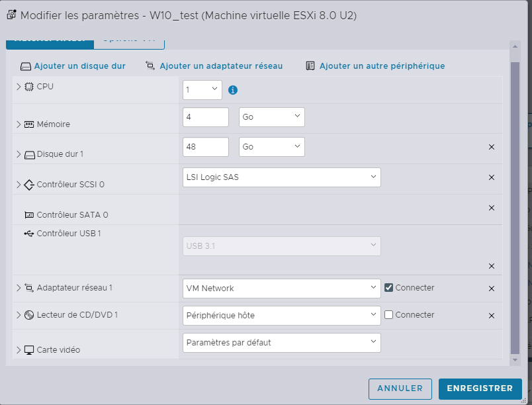Remove Disque dur 1 with X icon
Viewport: 532px width, 405px height.
491,147
